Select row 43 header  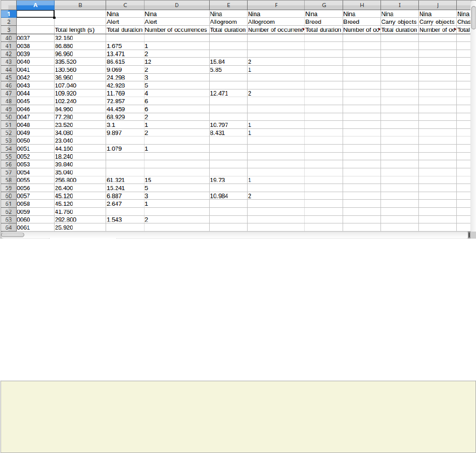pyautogui.click(x=9, y=62)
